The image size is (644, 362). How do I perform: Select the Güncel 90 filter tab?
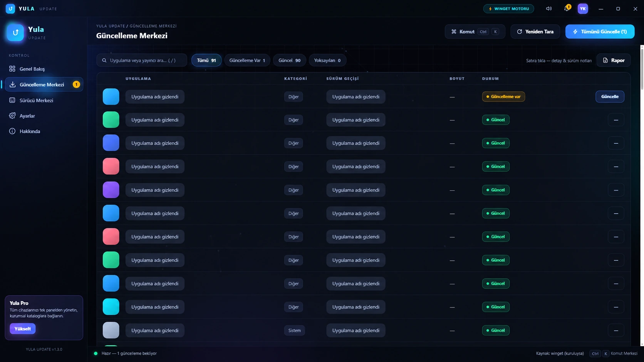click(x=289, y=60)
